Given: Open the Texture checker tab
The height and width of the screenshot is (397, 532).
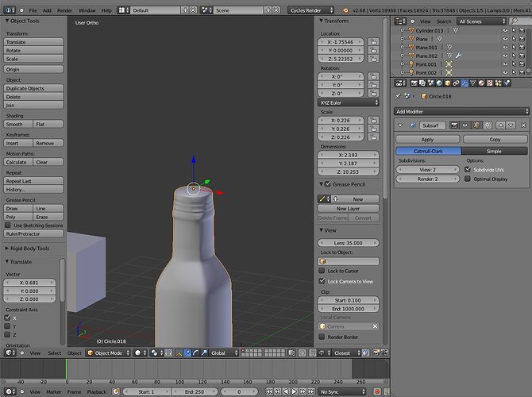Looking at the screenshot, I should [x=490, y=83].
